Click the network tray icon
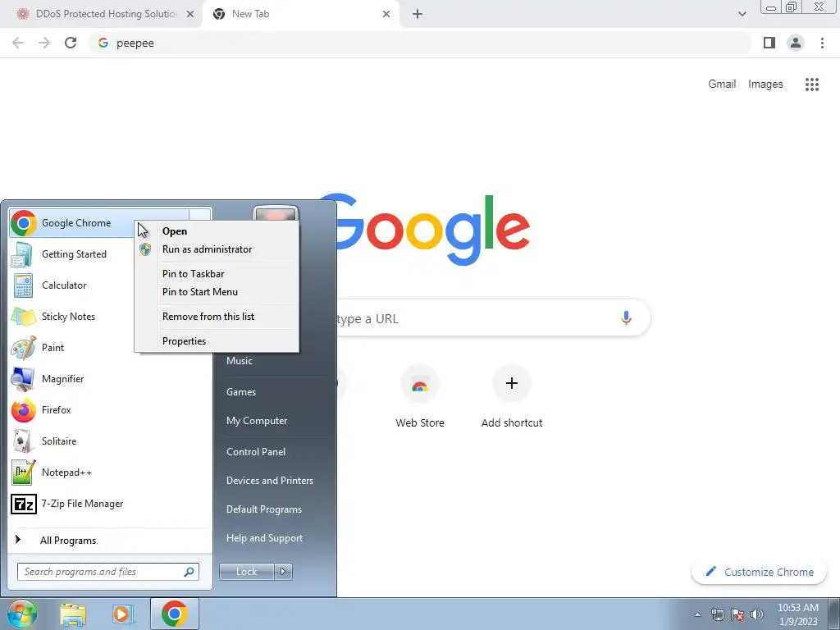 [x=717, y=614]
